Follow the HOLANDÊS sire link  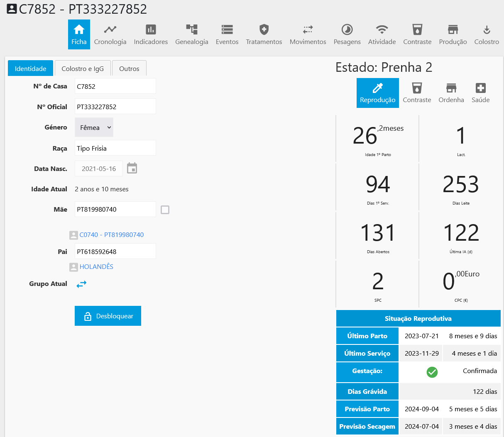(x=96, y=267)
